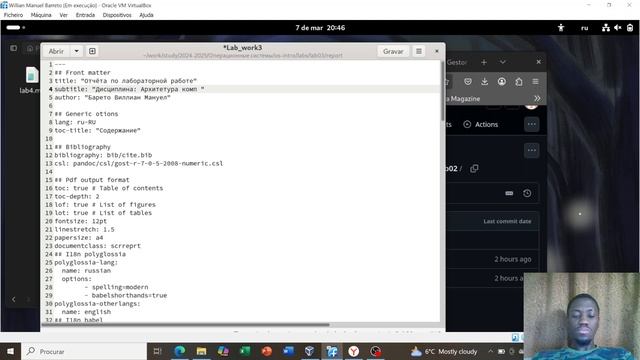Open PowerPoint from the taskbar
Screen dimensions: 640x360
pyautogui.click(x=267, y=351)
